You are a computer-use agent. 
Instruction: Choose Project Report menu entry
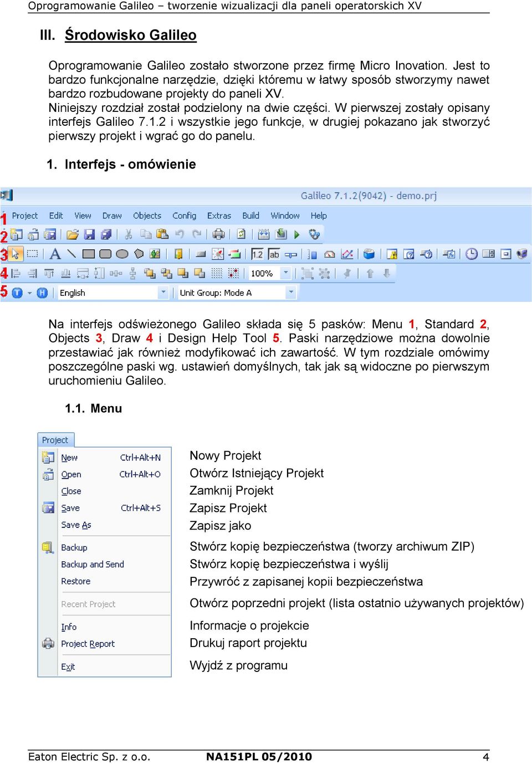click(x=105, y=644)
